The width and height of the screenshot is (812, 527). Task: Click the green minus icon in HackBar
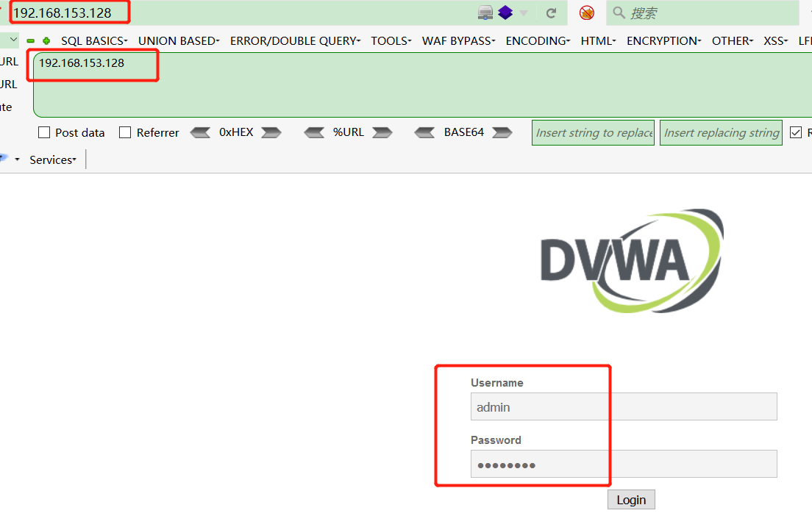(x=31, y=41)
